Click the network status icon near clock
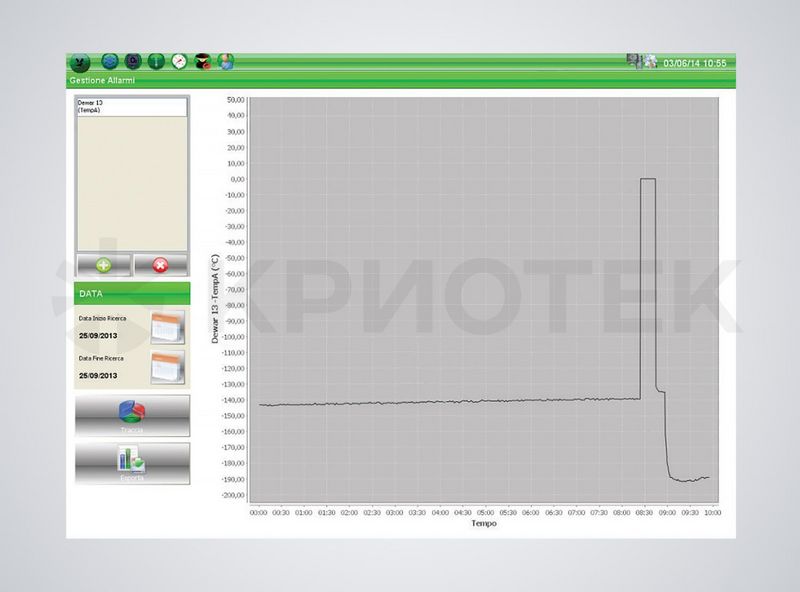 click(634, 61)
